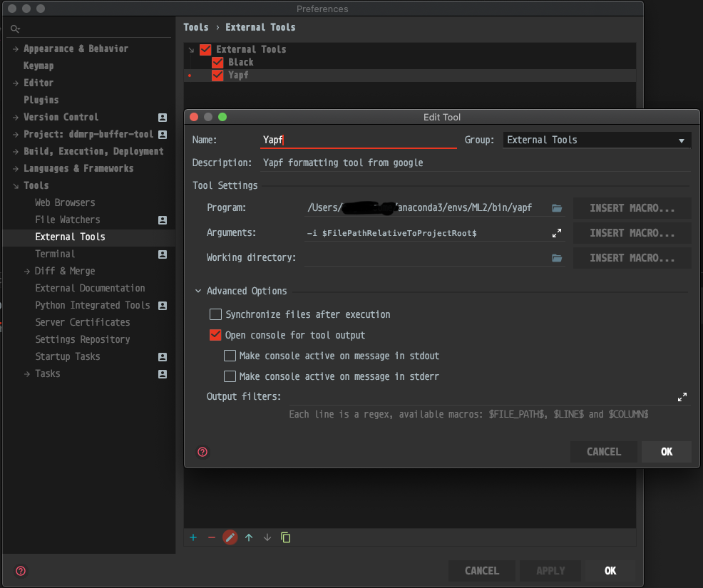Click Insert Macro for Program
This screenshot has width=703, height=588.
[632, 208]
